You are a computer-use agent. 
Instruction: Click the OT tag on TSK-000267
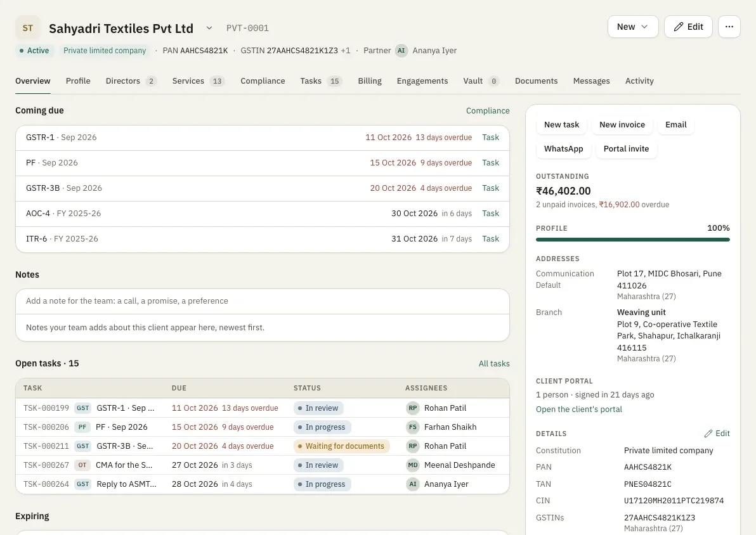82,465
